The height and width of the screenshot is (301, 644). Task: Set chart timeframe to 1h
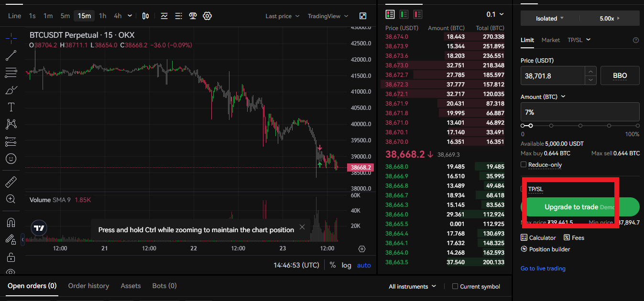(x=103, y=16)
